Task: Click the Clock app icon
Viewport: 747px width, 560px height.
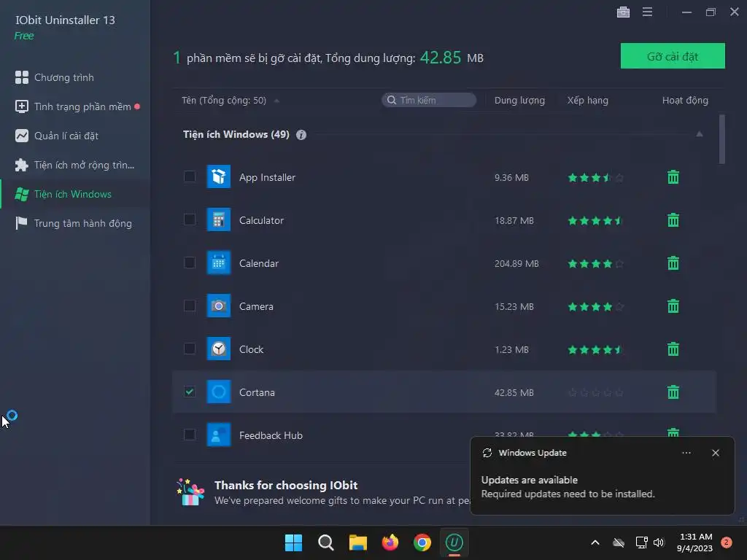Action: click(219, 349)
